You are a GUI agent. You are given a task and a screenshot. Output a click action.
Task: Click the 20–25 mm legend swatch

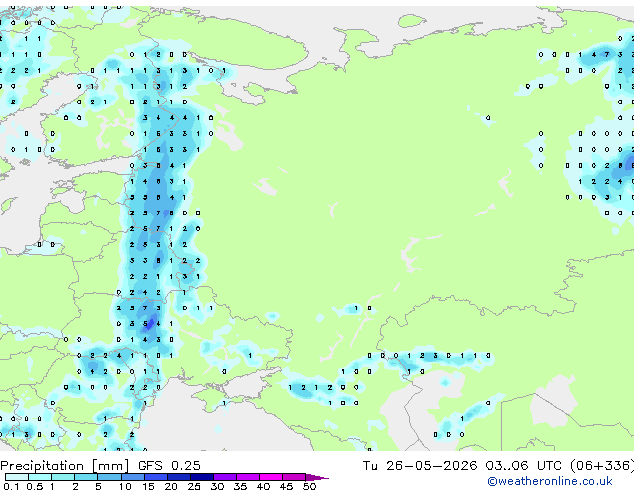point(178,477)
